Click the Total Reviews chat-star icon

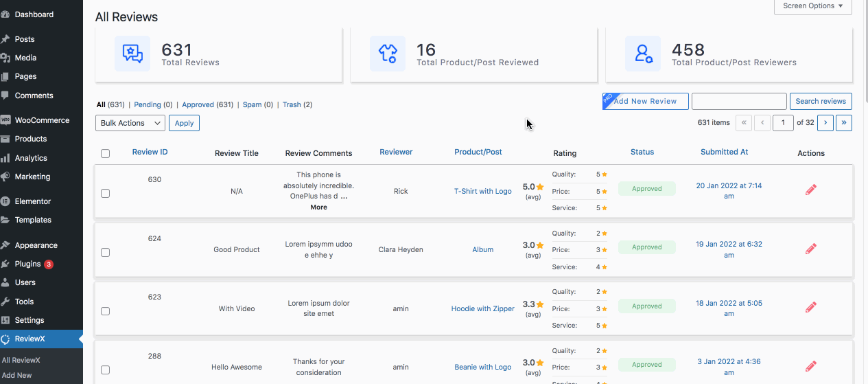tap(132, 54)
